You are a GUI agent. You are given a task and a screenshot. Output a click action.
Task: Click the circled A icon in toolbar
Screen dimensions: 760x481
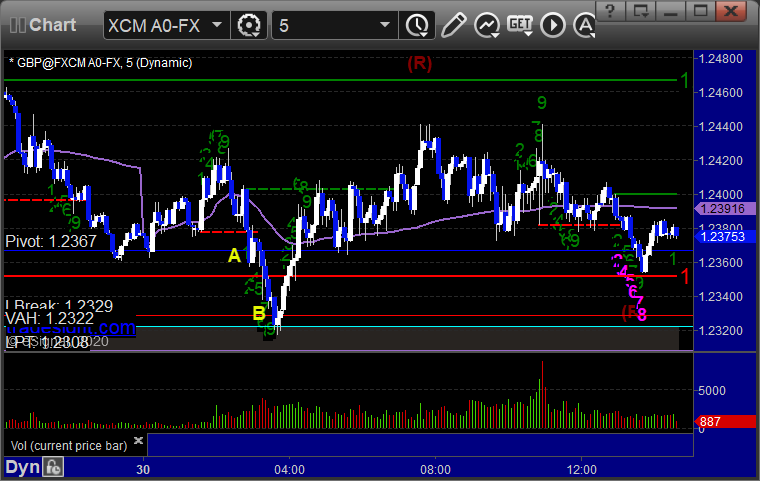coord(585,25)
